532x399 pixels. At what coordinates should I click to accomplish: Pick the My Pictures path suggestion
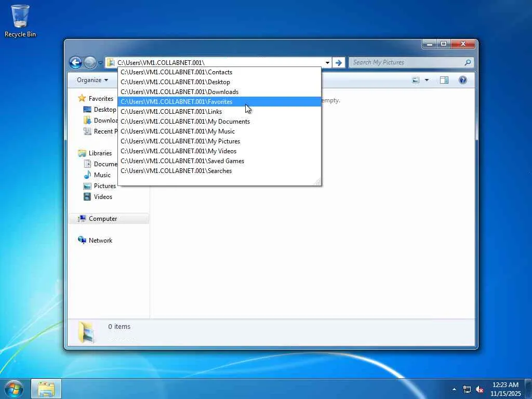point(219,141)
